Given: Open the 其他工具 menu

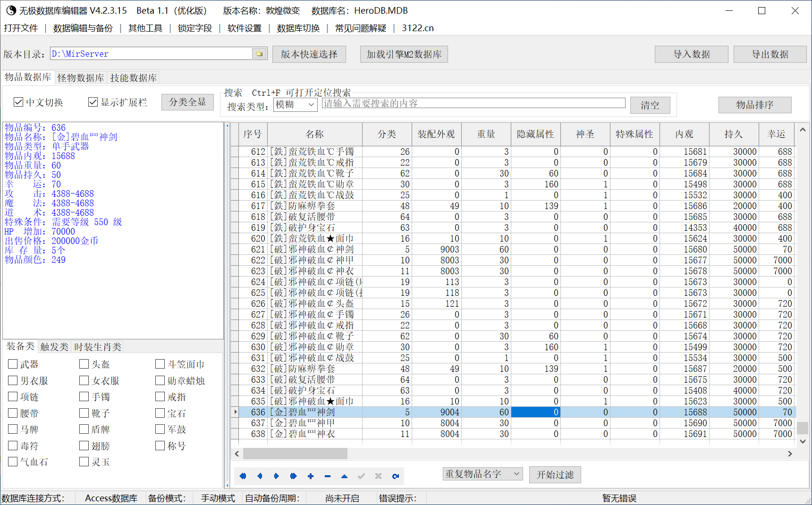Looking at the screenshot, I should tap(145, 28).
